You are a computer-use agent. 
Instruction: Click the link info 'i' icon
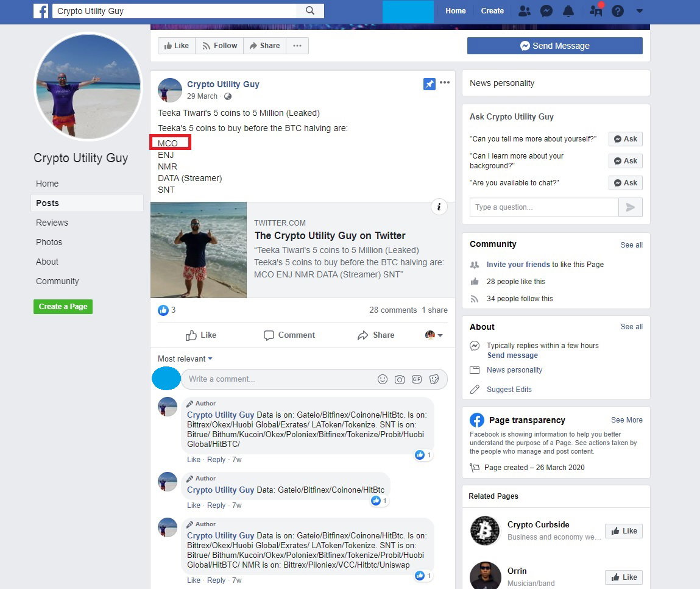click(x=439, y=207)
